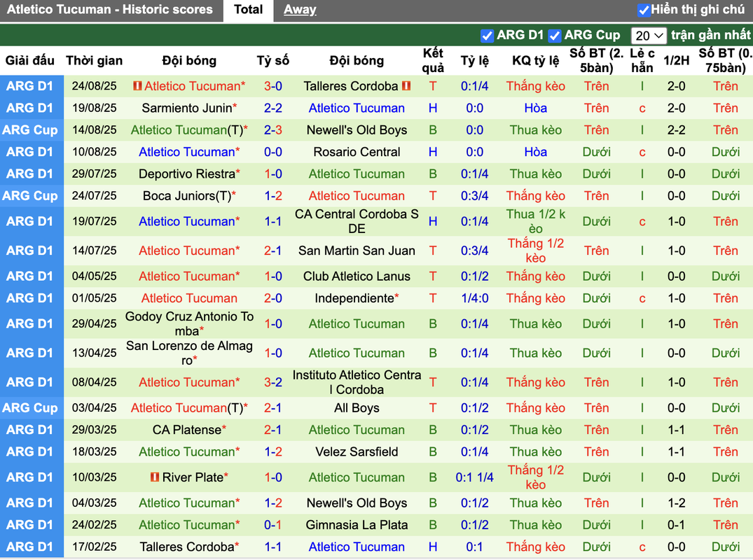Click handicap 0:1 in Talleres Cordoba 17/02/25 row
This screenshot has width=753, height=560.
pos(474,547)
